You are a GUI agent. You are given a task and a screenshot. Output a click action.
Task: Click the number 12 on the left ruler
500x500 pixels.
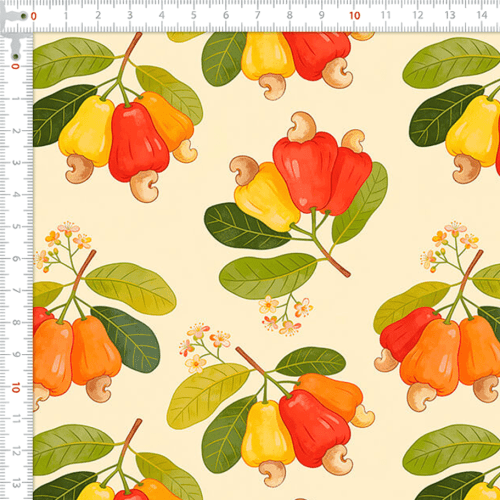[x=16, y=451]
